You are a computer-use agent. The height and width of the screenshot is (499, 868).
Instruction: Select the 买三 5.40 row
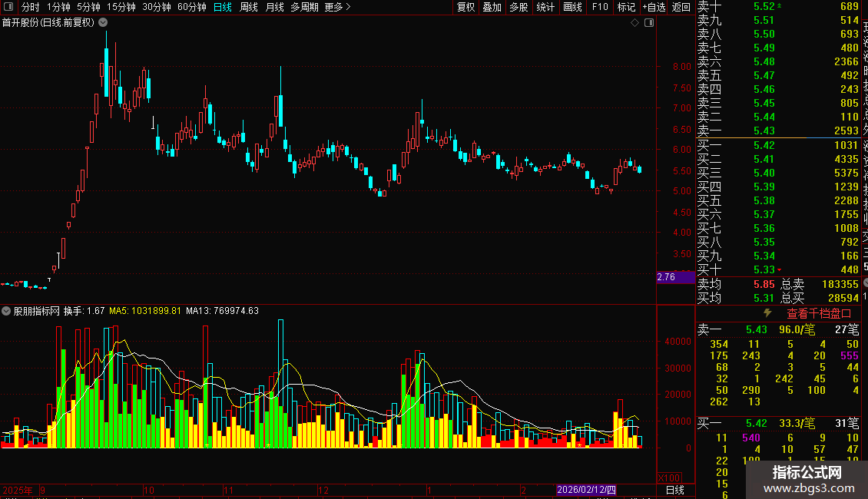pos(778,173)
